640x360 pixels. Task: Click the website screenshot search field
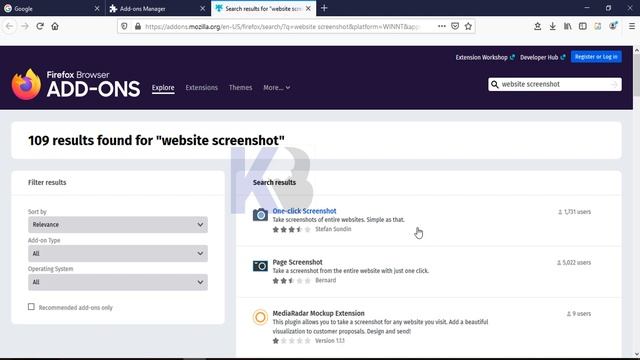pos(555,84)
